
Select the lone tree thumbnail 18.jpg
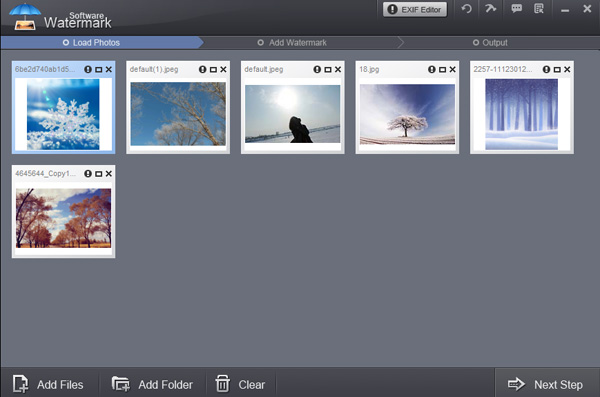[x=407, y=114]
